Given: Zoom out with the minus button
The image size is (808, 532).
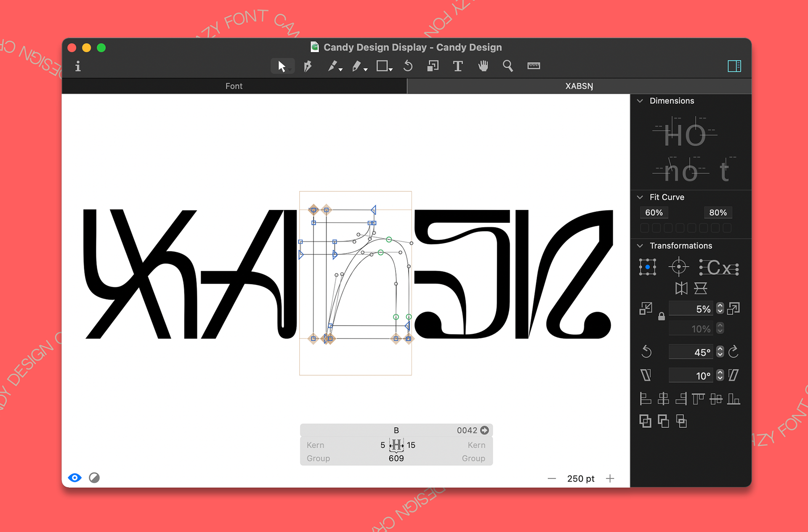Looking at the screenshot, I should (x=552, y=479).
